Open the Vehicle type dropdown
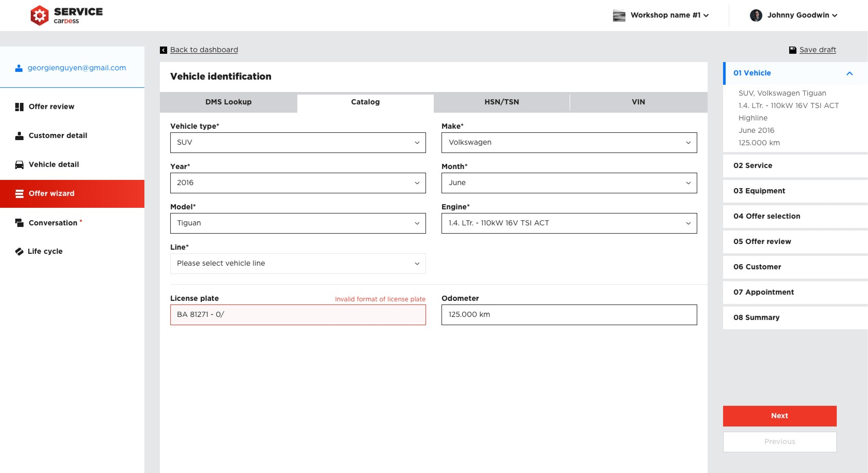The image size is (868, 473). [298, 143]
